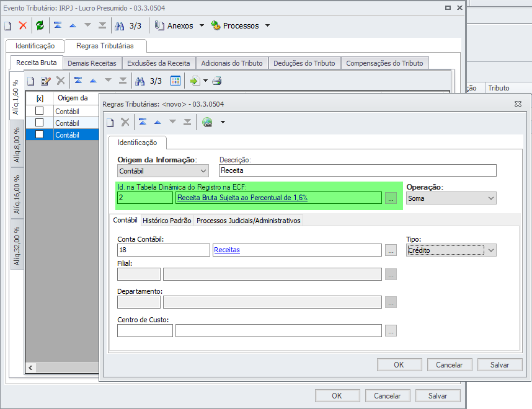Image resolution: width=532 pixels, height=409 pixels.
Task: Click export green arrow icon in grid toolbar
Action: click(x=195, y=81)
